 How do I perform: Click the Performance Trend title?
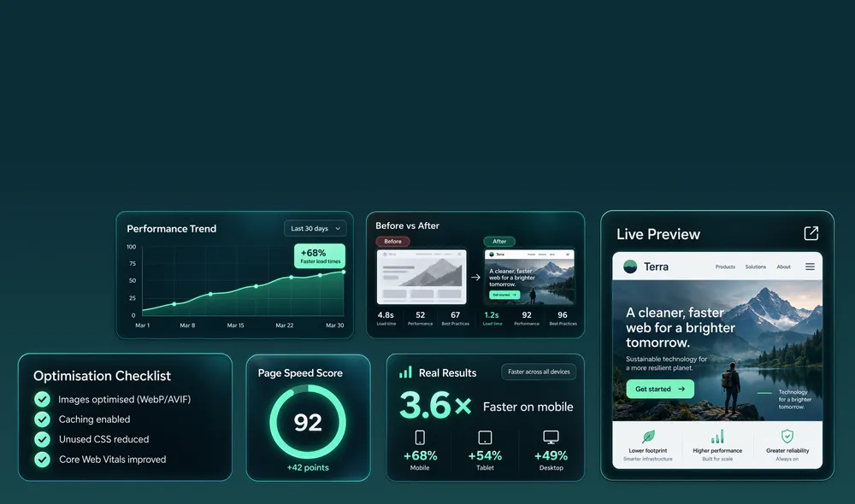171,229
